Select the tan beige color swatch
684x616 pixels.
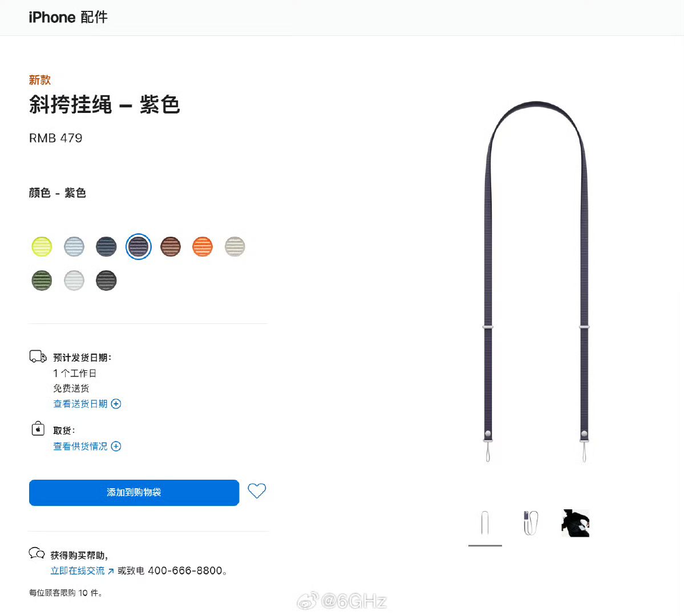[x=234, y=246]
